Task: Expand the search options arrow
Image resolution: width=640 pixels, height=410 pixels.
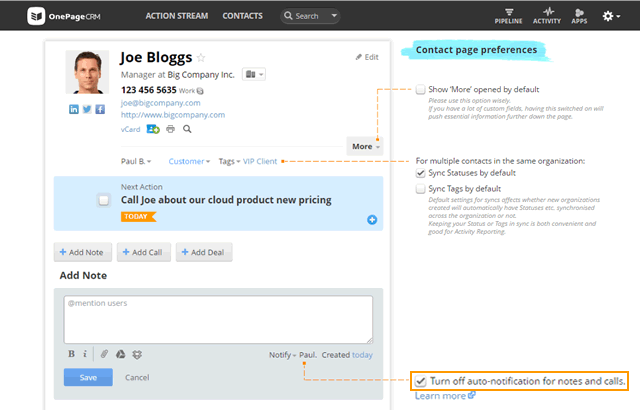Action: (334, 16)
